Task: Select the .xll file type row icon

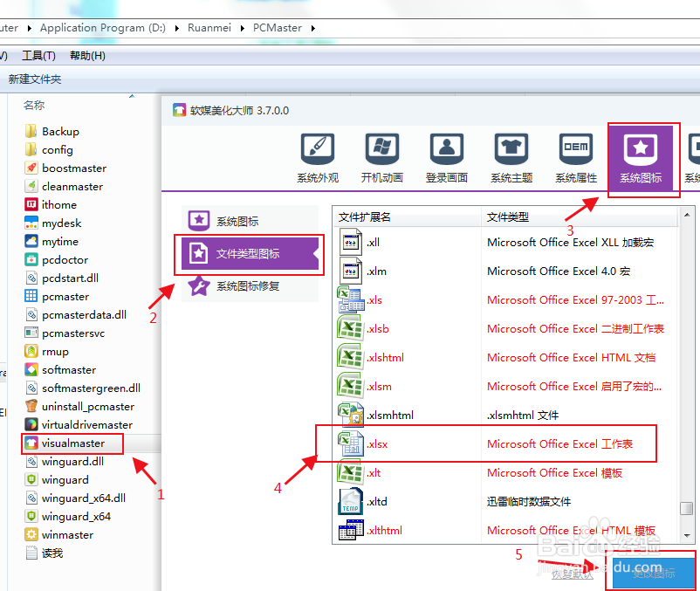Action: pos(351,242)
